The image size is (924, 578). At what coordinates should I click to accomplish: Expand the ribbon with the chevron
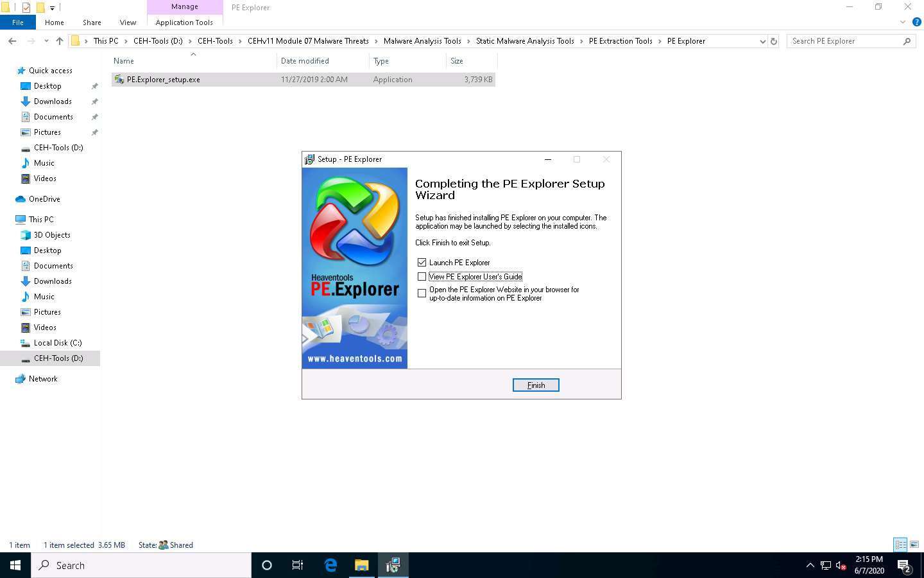(903, 22)
